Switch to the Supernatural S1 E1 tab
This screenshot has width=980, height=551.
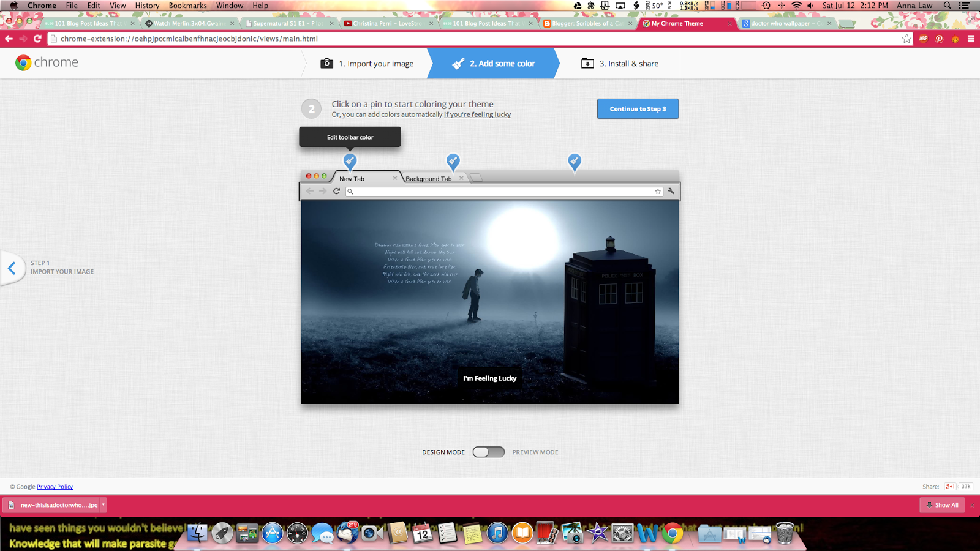click(288, 23)
